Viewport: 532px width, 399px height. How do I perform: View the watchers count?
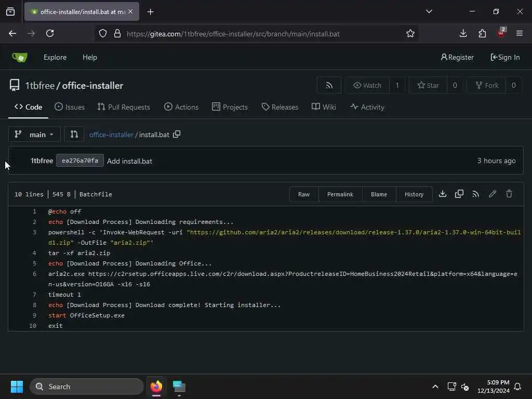coord(397,85)
